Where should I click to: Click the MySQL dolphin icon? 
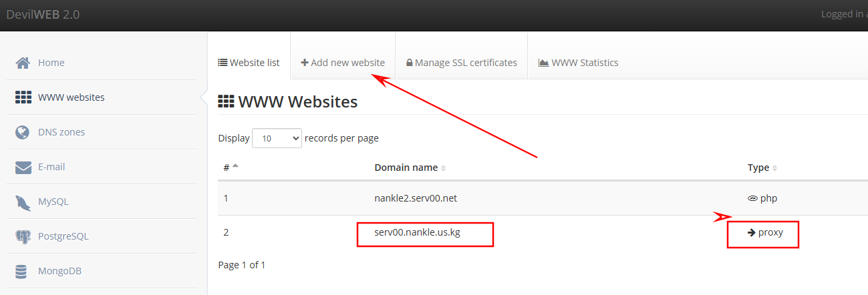coord(23,202)
